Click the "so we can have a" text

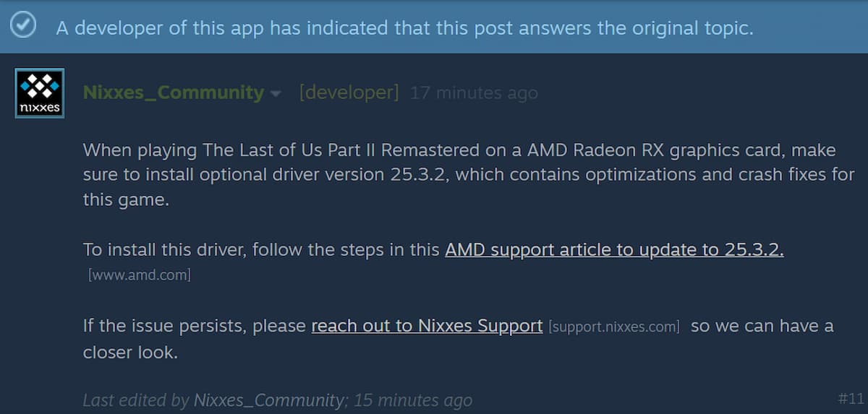click(x=762, y=326)
